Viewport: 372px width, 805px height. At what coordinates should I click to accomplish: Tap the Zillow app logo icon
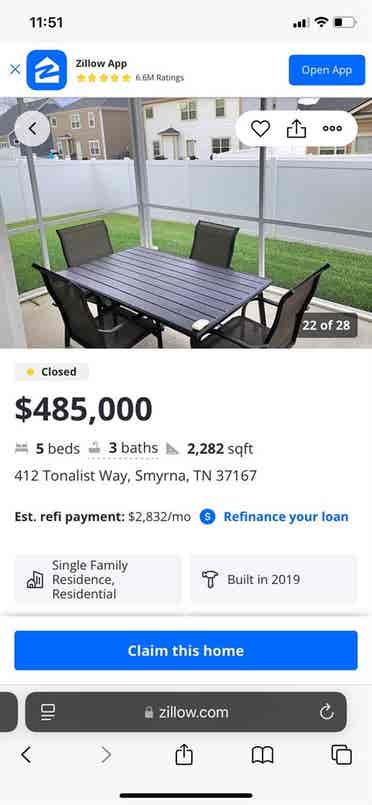[47, 70]
